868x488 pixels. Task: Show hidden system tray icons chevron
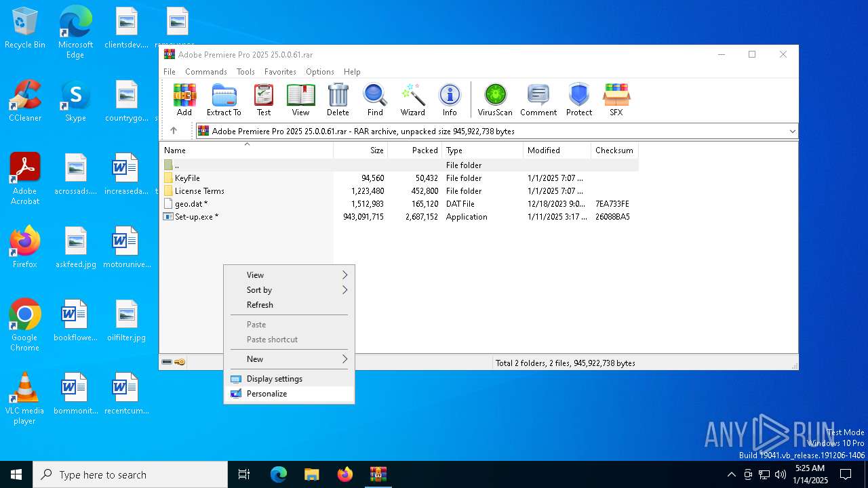point(731,474)
